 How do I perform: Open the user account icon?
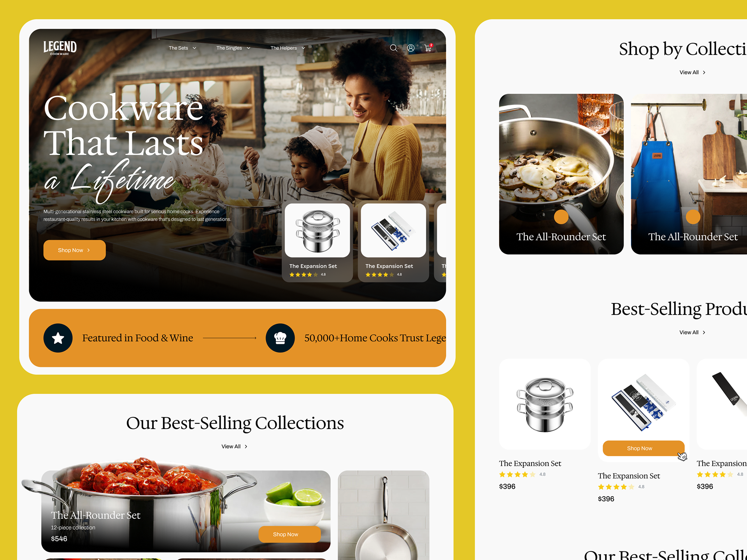pos(410,48)
